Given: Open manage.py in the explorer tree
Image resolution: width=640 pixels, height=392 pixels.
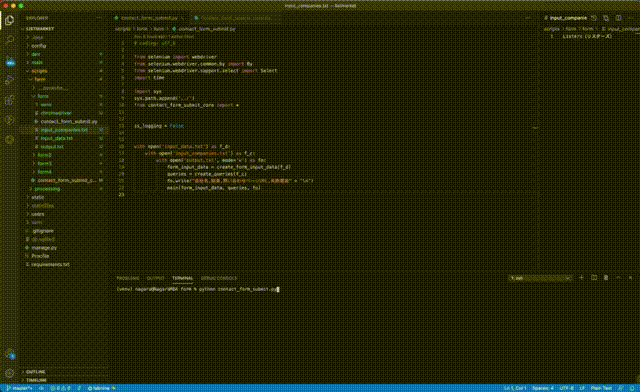Looking at the screenshot, I should 44,248.
